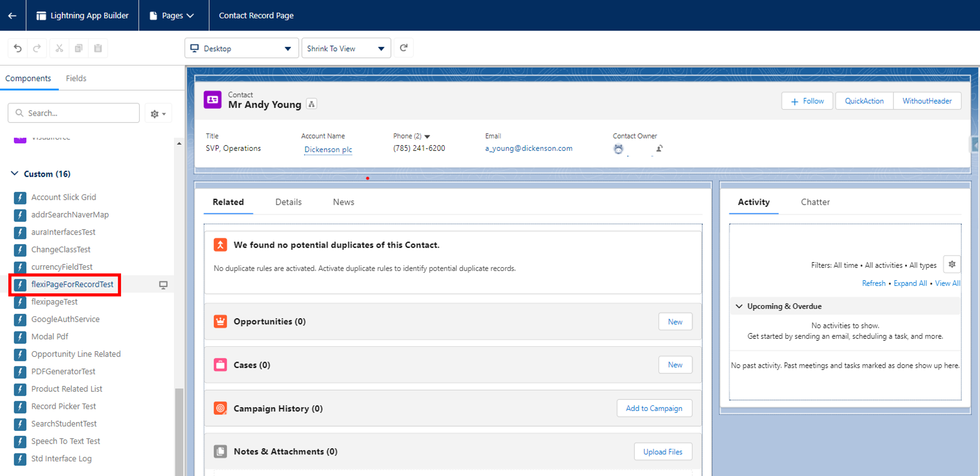The image size is (980, 476).
Task: Select the Speech To Text Test component
Action: [x=66, y=441]
